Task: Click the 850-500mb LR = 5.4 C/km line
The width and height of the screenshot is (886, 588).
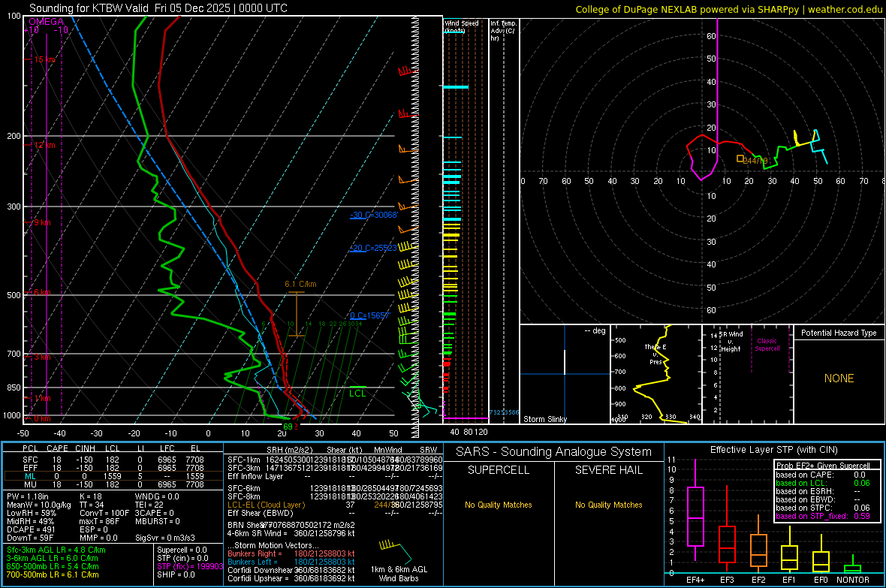Action: point(53,566)
